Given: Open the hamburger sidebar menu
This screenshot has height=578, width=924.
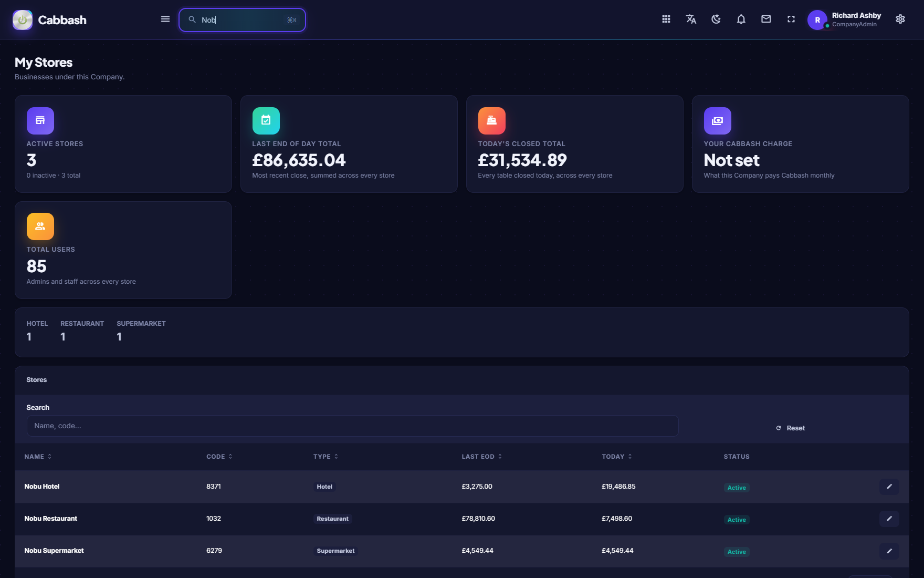Looking at the screenshot, I should click(165, 19).
